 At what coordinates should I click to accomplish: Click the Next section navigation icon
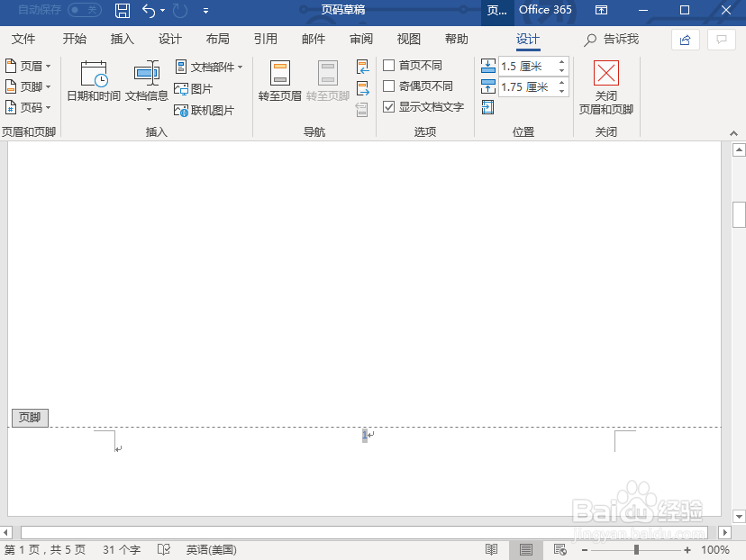click(x=362, y=88)
